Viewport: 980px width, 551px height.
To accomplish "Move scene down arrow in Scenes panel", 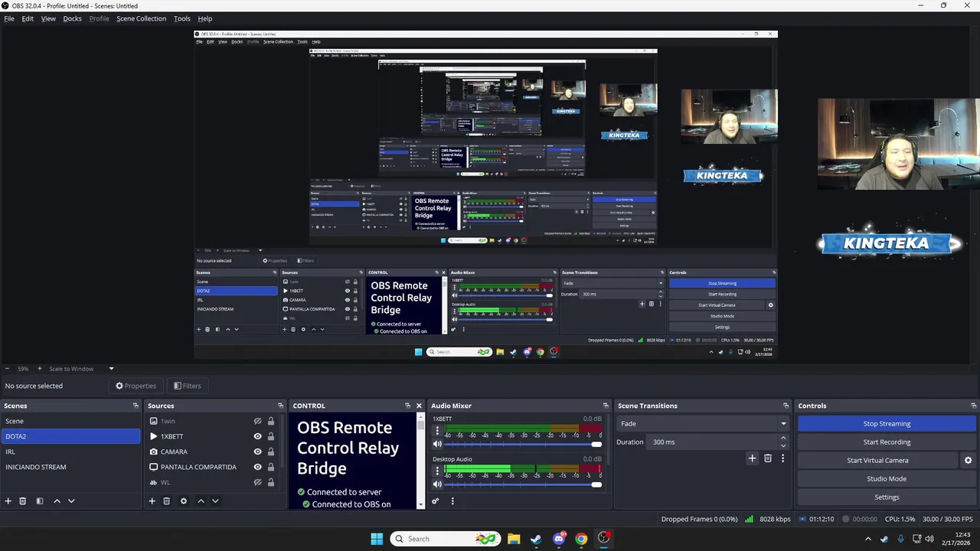I will click(x=71, y=501).
